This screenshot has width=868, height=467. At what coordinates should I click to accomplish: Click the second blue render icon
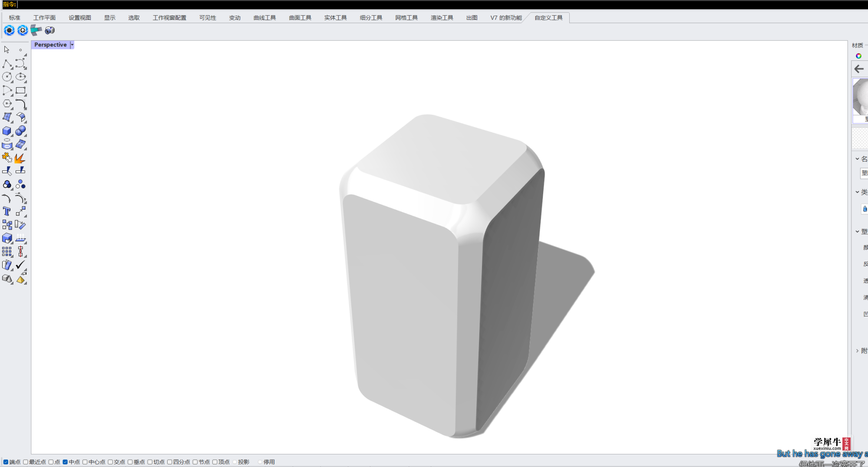pos(23,30)
